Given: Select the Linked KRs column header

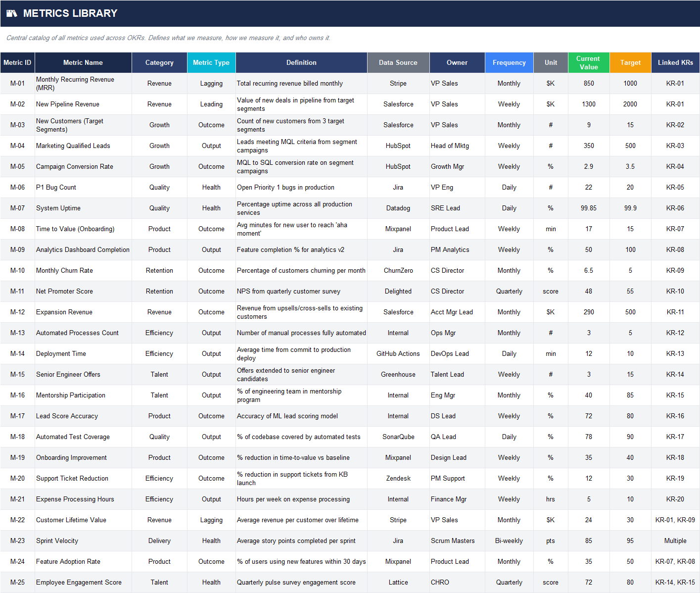Looking at the screenshot, I should [675, 62].
